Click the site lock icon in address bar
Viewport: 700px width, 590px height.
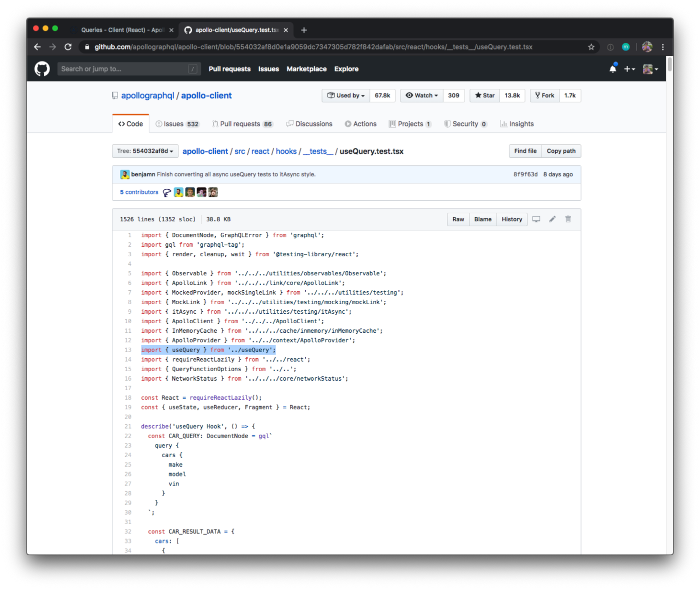tap(87, 47)
